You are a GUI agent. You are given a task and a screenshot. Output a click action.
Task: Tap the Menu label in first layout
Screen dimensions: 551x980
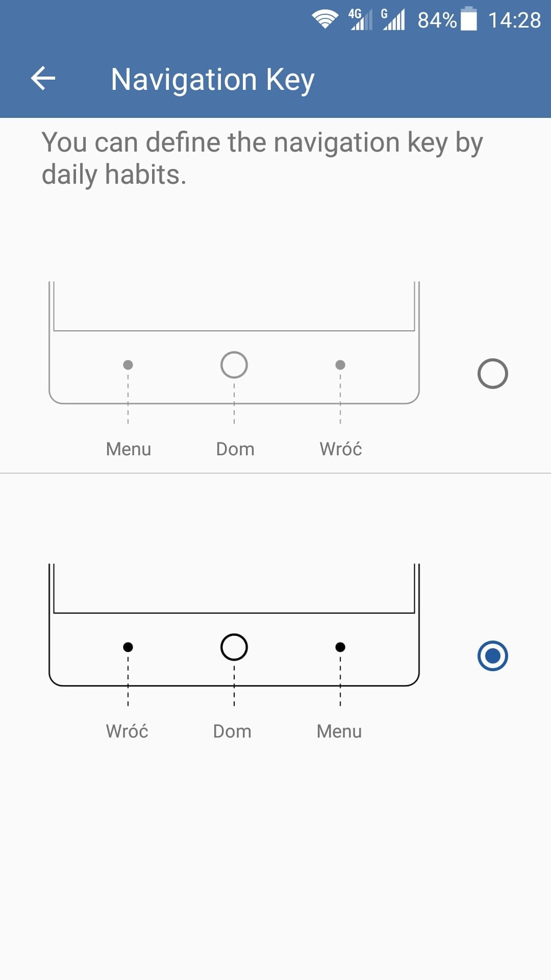(x=129, y=449)
